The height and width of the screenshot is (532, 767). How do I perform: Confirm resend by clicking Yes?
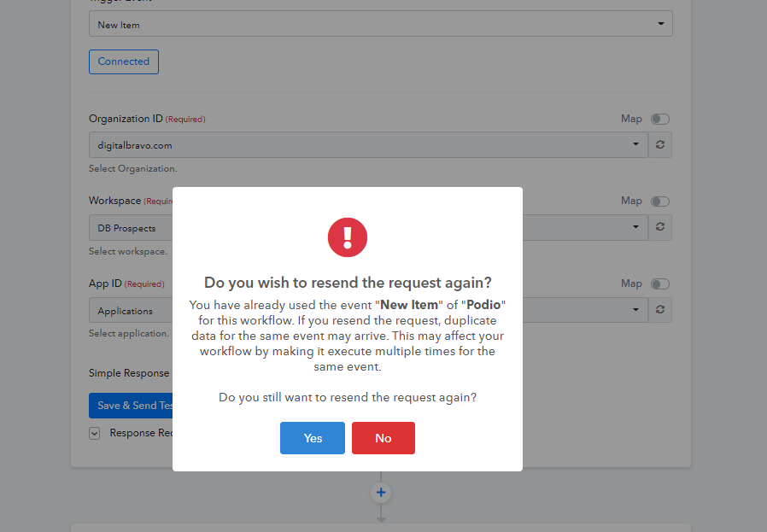tap(312, 437)
